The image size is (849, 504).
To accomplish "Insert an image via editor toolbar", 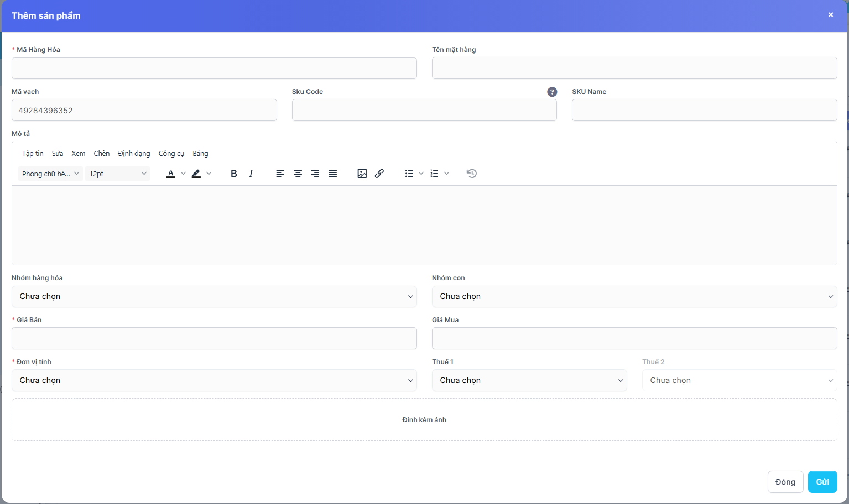I will [x=362, y=174].
